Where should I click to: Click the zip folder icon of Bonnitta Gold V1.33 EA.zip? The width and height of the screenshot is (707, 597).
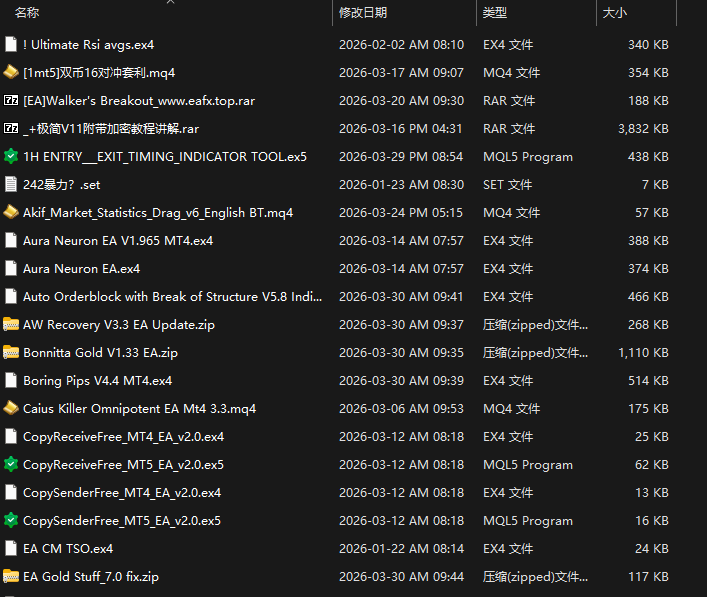[11, 352]
